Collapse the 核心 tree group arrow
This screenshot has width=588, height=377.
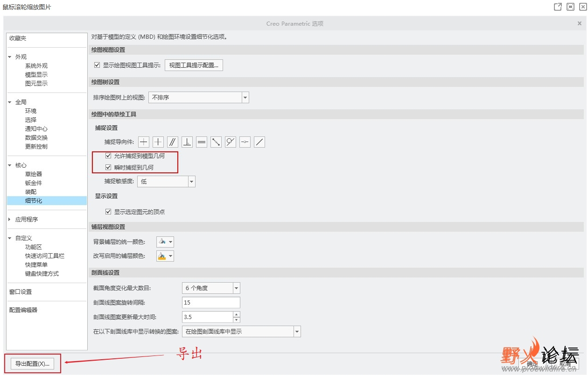click(10, 165)
